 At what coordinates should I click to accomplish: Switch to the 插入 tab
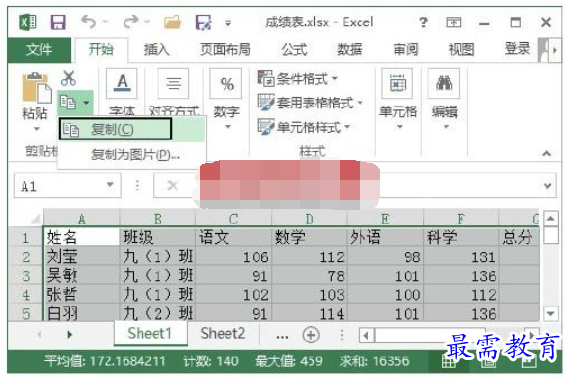pyautogui.click(x=156, y=49)
